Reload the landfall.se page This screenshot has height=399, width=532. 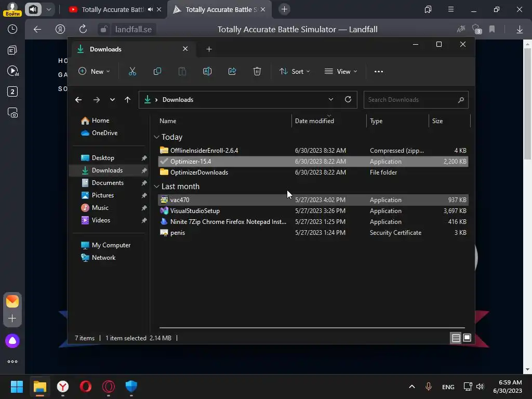pyautogui.click(x=83, y=29)
